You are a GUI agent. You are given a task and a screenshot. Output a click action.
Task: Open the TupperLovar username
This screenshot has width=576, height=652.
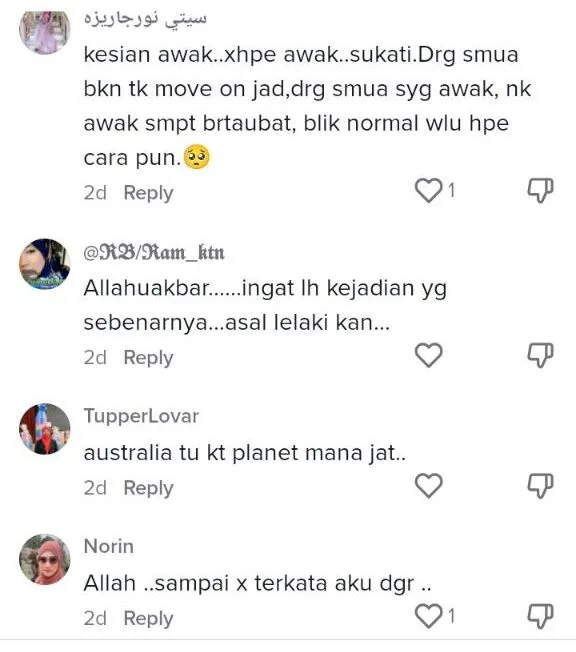point(141,416)
